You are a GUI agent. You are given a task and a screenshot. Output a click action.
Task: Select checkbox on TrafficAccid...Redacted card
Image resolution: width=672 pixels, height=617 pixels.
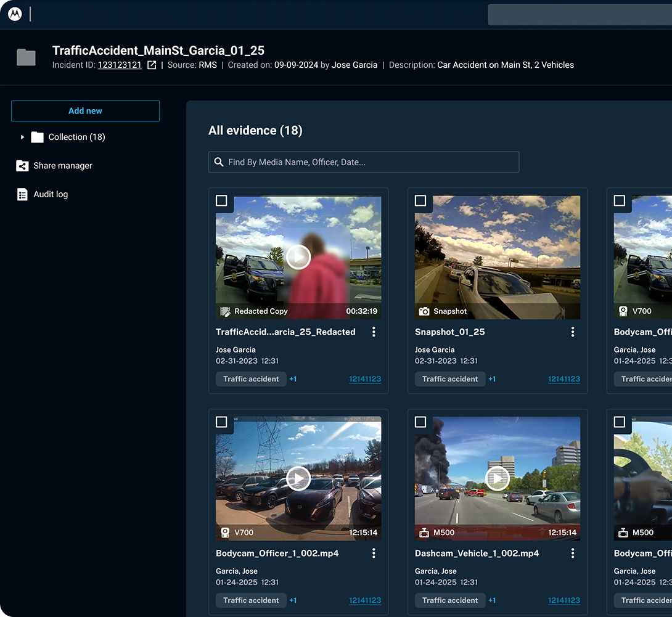[x=221, y=200]
